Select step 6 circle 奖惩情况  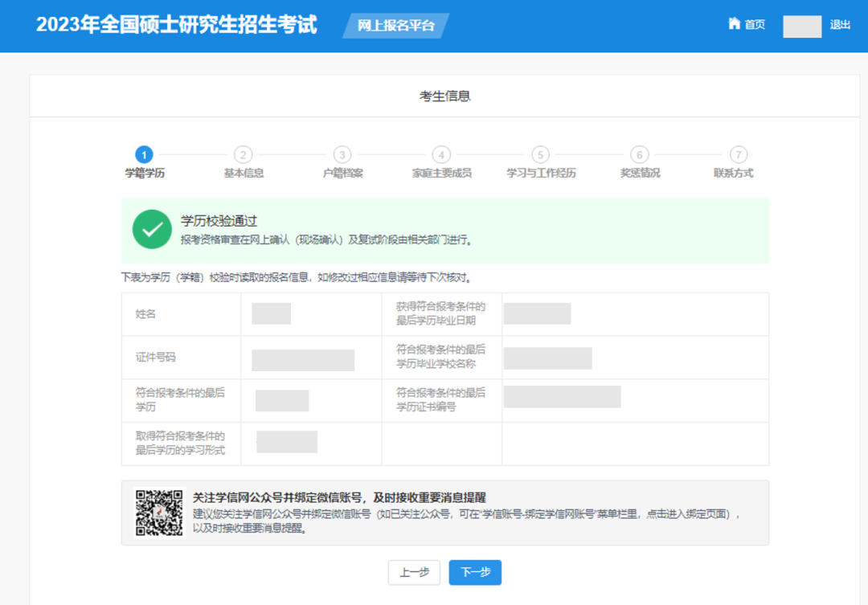640,155
